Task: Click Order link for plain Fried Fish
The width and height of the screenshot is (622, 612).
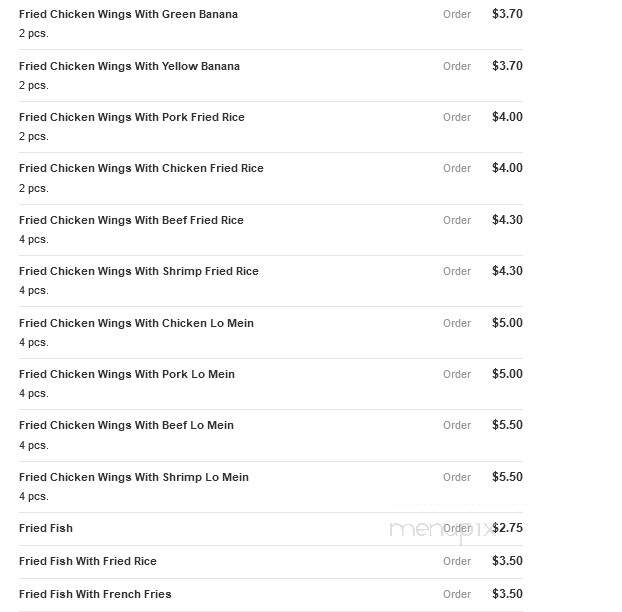Action: click(x=457, y=528)
